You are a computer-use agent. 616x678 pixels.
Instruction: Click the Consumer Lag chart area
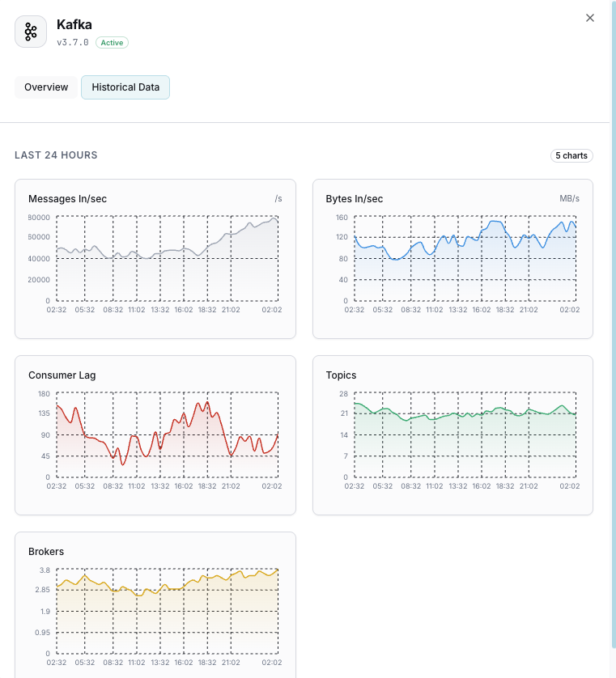[155, 434]
